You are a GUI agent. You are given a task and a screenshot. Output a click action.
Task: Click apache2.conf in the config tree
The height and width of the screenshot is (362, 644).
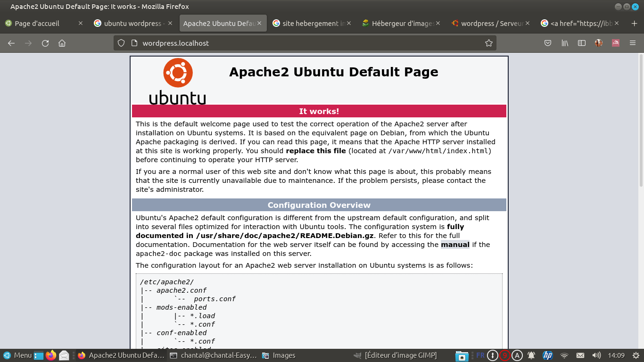182,290
